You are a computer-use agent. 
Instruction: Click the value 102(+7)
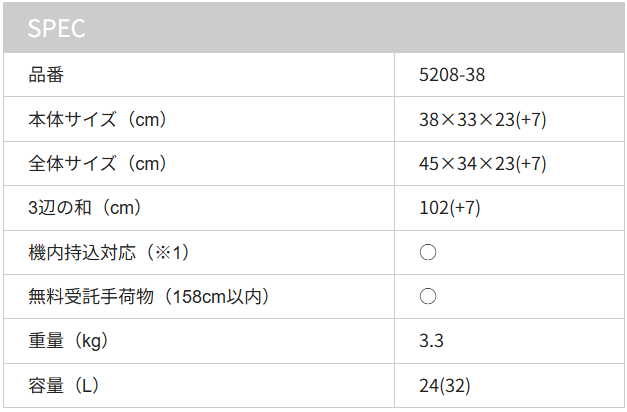coord(449,208)
